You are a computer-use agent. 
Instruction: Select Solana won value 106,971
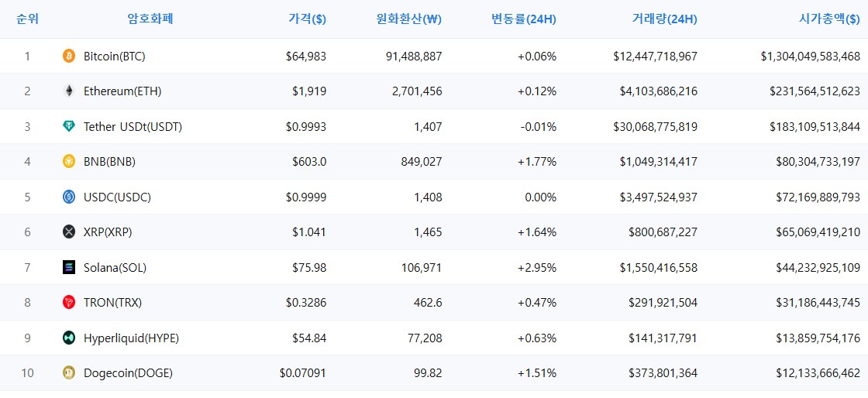coord(422,268)
